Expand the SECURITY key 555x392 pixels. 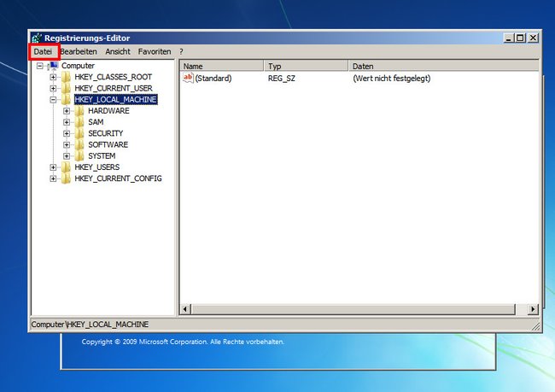point(67,133)
